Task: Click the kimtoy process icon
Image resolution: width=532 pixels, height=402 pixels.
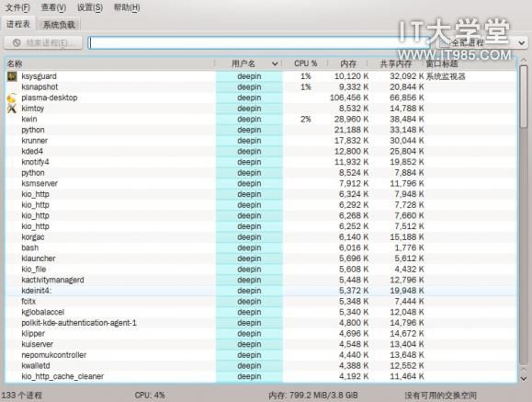Action: pyautogui.click(x=12, y=109)
